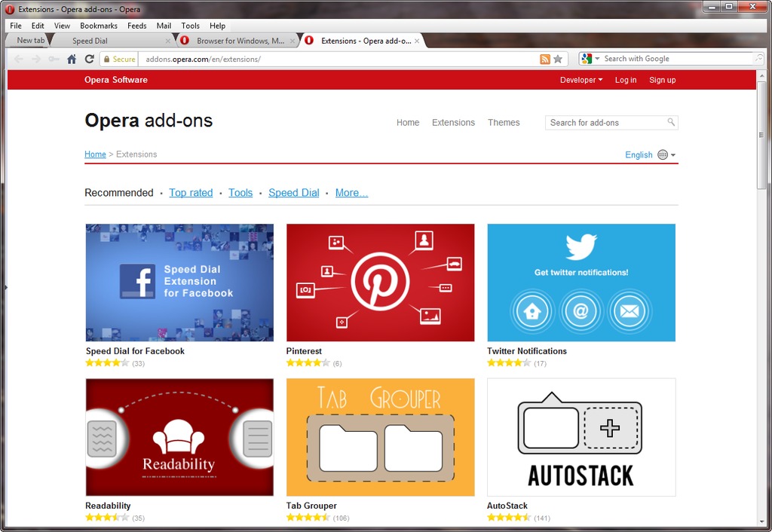Select the Speed Dial category filter
772x532 pixels.
point(294,193)
